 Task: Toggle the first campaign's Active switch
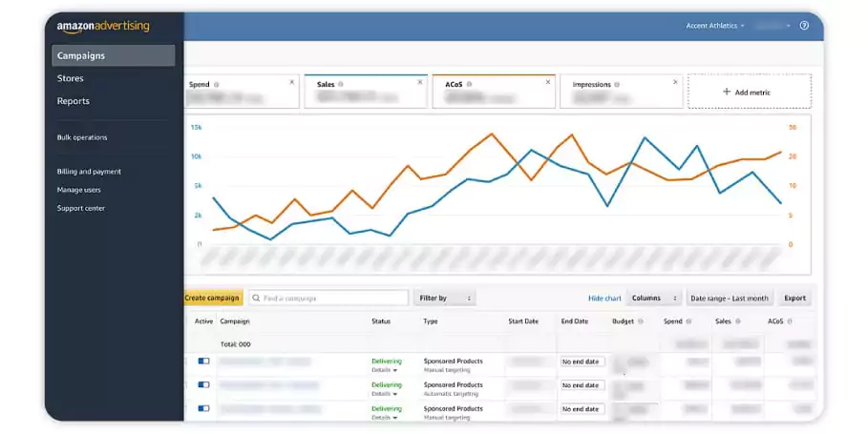point(203,362)
